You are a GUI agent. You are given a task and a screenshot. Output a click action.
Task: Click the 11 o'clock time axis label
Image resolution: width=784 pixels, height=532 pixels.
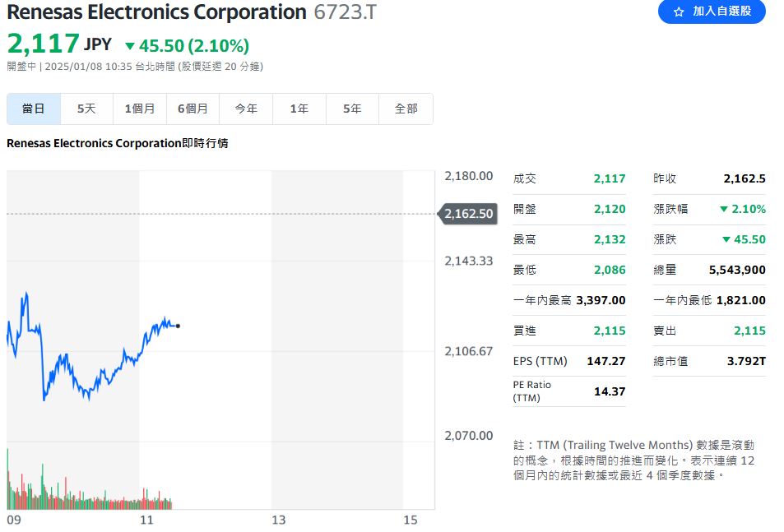coord(146,520)
